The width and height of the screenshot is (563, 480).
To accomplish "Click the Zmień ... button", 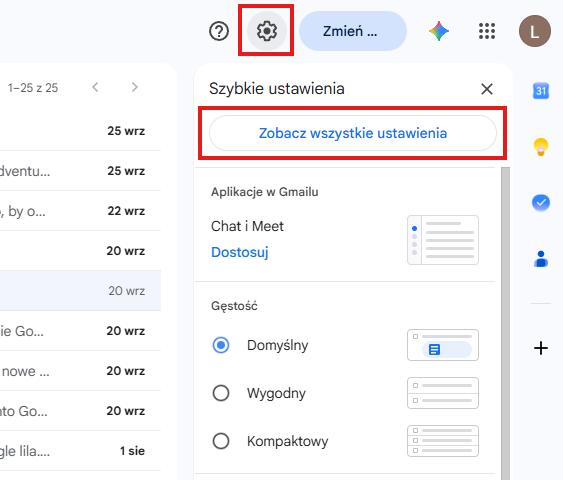I will [x=353, y=31].
